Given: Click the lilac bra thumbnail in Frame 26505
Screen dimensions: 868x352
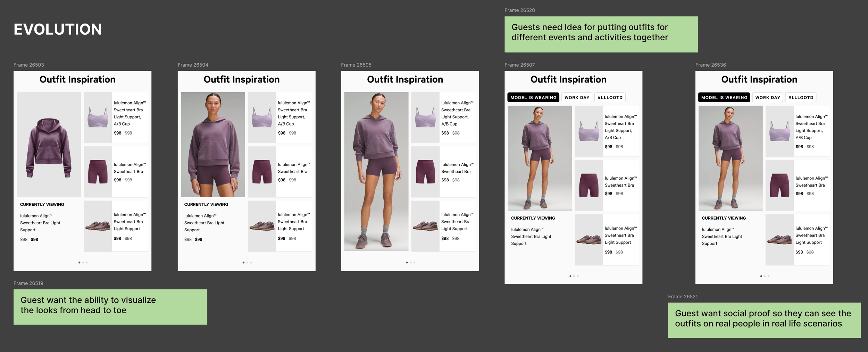Looking at the screenshot, I should pos(426,118).
